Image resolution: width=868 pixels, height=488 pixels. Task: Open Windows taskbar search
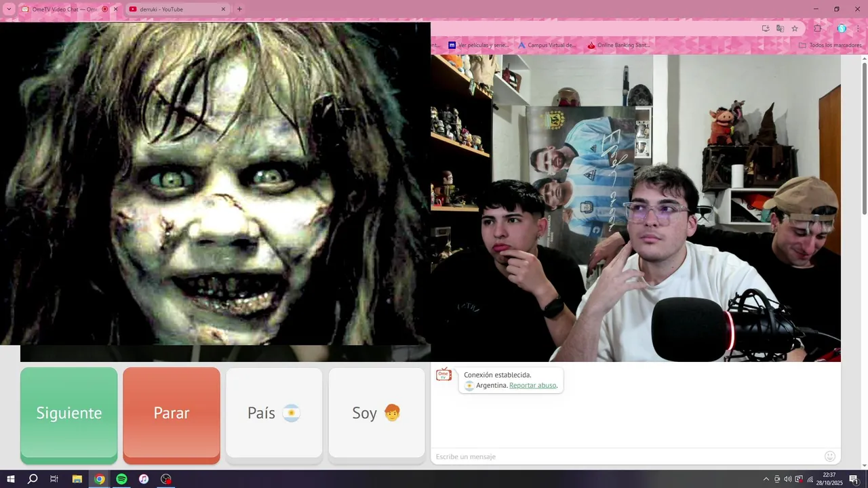(x=32, y=479)
